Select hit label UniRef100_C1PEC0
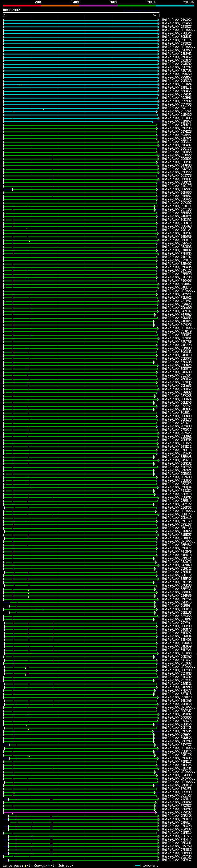Screen dimensions: 197x868 point(177,833)
